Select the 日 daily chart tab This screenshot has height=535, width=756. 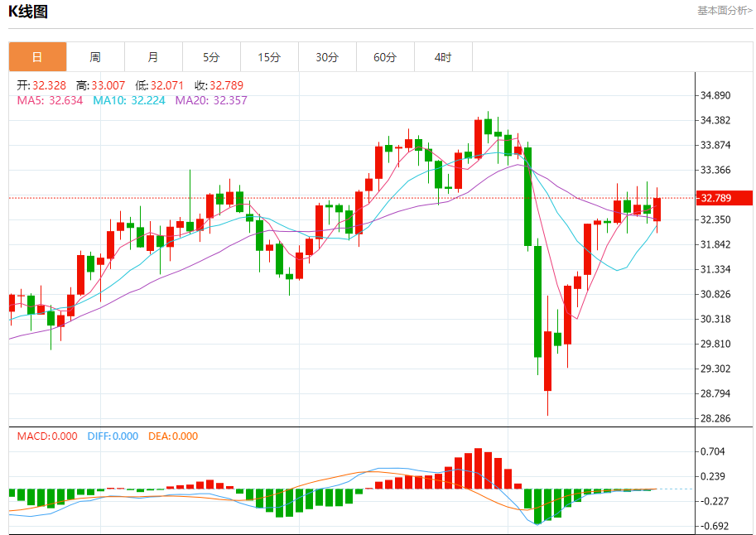tap(37, 57)
